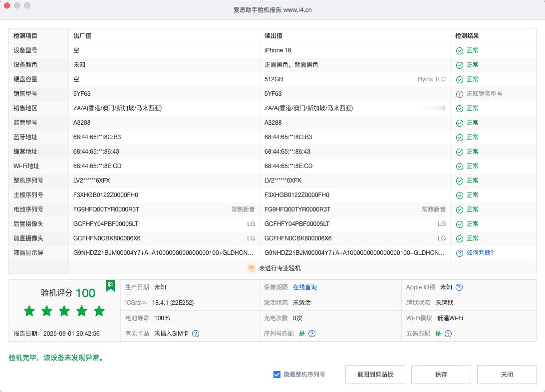545x392 pixels.
Task: Open help icon next to Apple ID锁 未知
Action: pyautogui.click(x=459, y=287)
